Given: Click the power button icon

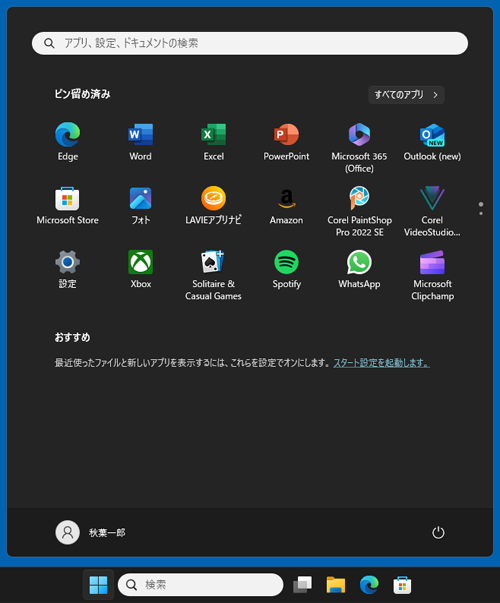Looking at the screenshot, I should pyautogui.click(x=438, y=533).
